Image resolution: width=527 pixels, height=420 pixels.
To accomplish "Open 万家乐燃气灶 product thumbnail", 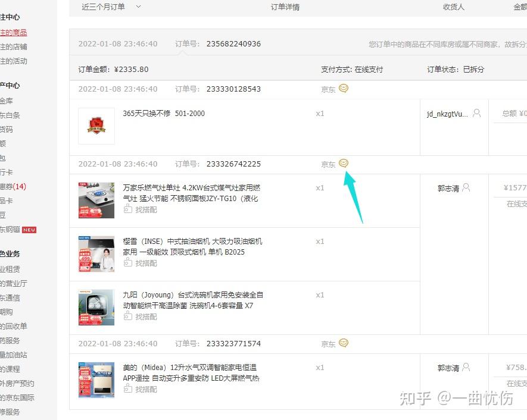I will point(96,200).
